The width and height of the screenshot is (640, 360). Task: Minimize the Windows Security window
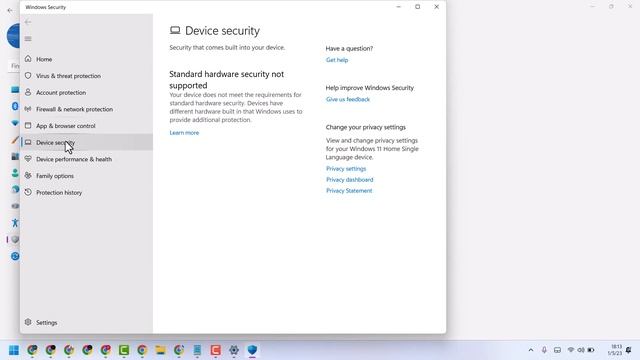click(399, 7)
